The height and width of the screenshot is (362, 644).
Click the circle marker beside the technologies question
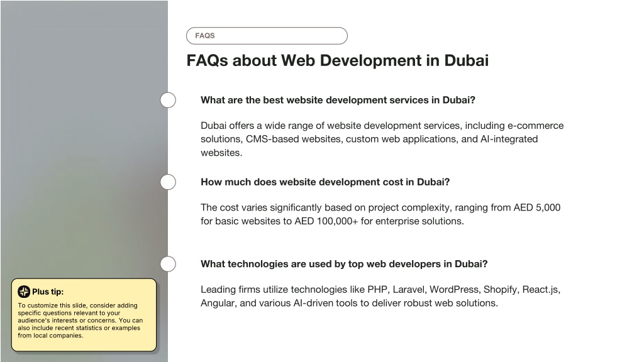point(168,264)
